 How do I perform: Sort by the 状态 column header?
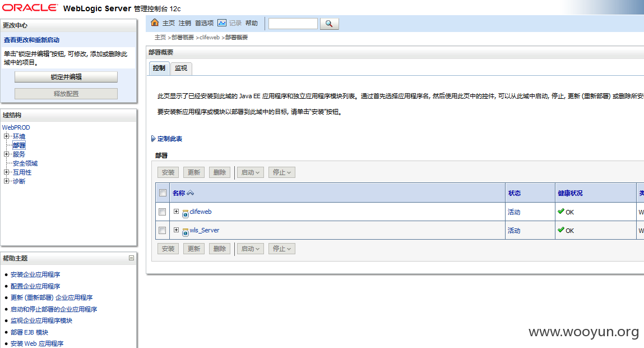click(514, 193)
